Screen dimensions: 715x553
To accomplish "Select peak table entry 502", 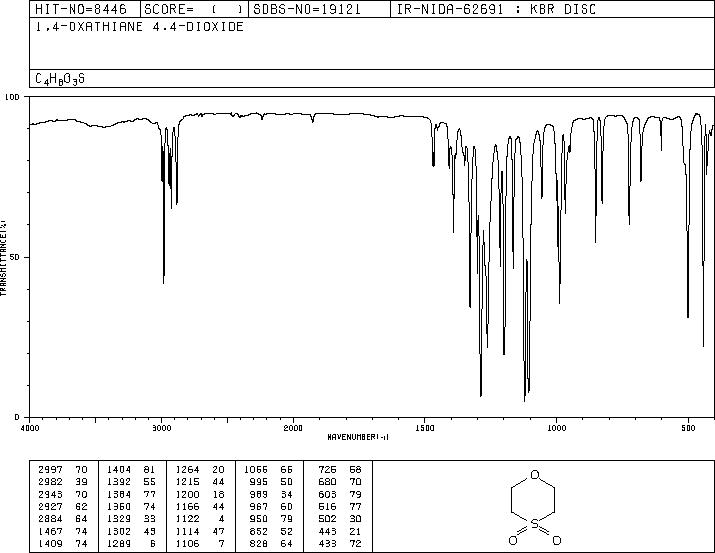I will [327, 519].
